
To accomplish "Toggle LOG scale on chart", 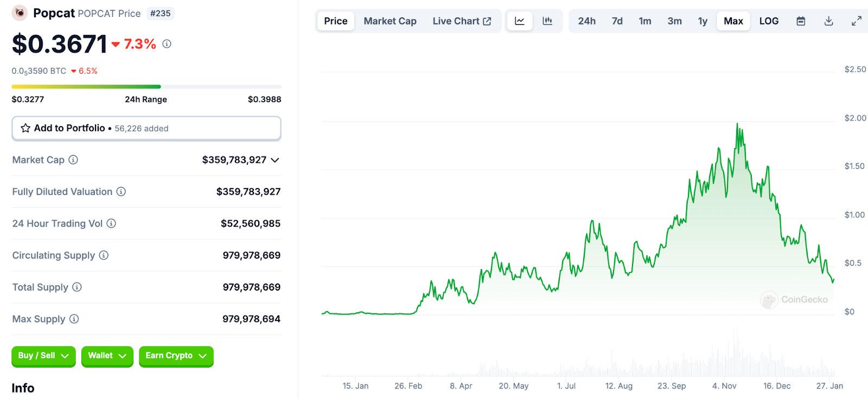I will click(769, 21).
